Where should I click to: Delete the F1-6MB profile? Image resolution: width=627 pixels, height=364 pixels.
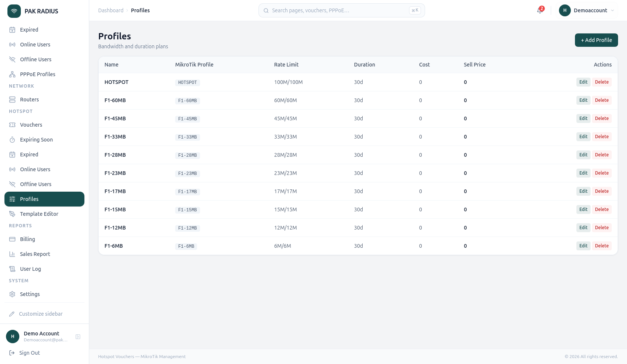[x=602, y=246]
